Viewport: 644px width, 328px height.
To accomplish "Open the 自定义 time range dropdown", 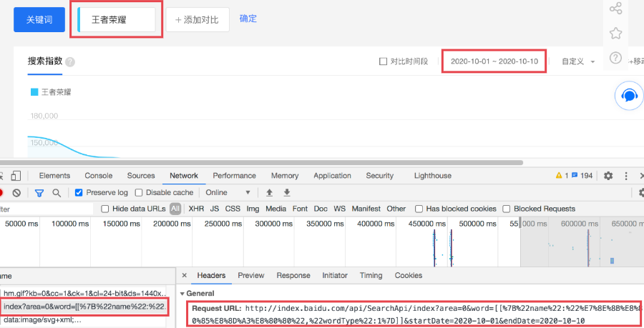I will click(x=578, y=61).
